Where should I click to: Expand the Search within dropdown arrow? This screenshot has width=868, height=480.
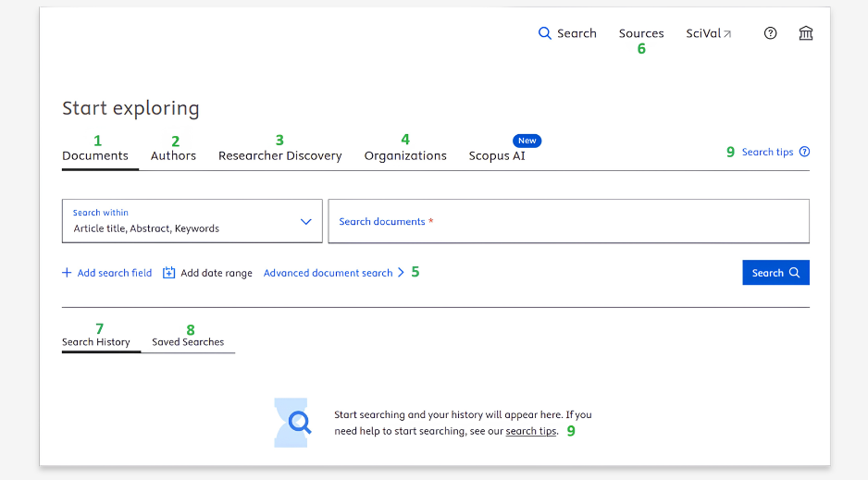click(305, 222)
